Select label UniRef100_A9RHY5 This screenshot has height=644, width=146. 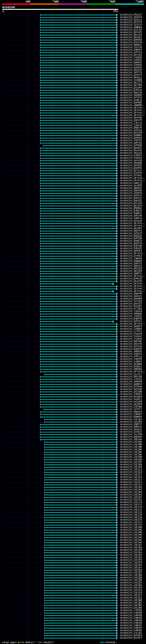(131, 50)
